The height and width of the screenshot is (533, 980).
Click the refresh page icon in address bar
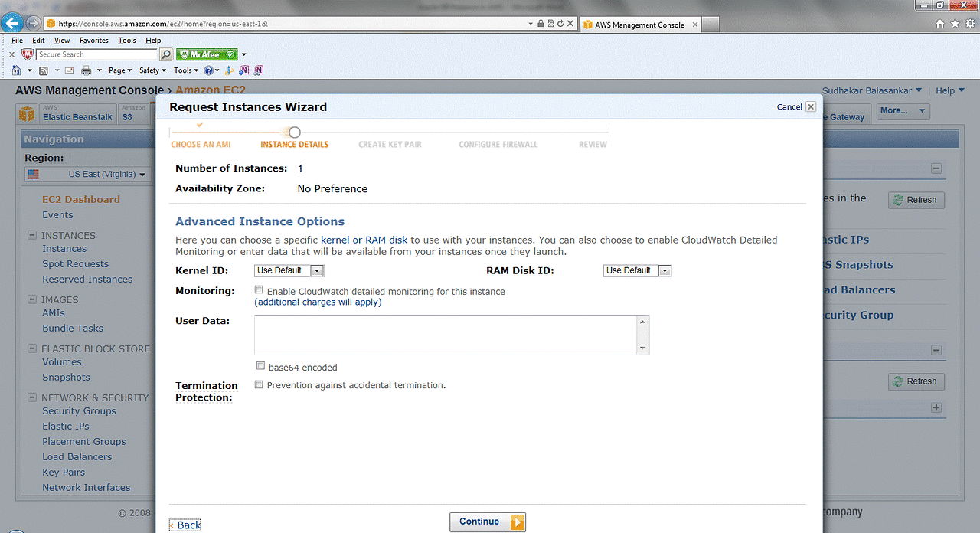click(561, 24)
